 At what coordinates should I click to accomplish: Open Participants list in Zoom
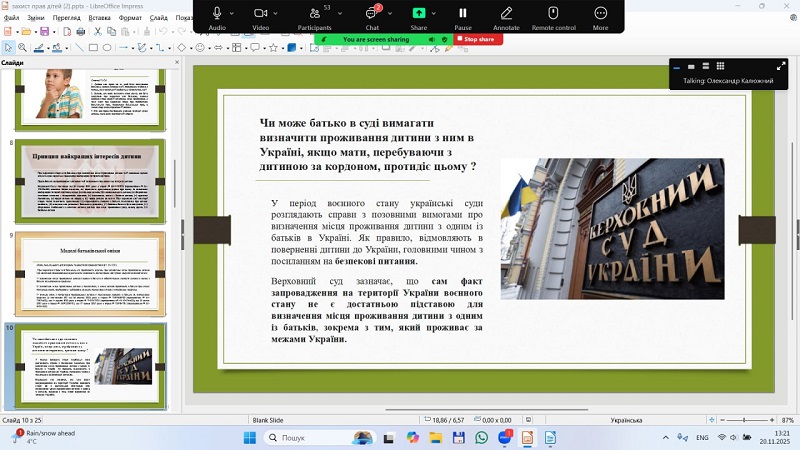pyautogui.click(x=314, y=14)
